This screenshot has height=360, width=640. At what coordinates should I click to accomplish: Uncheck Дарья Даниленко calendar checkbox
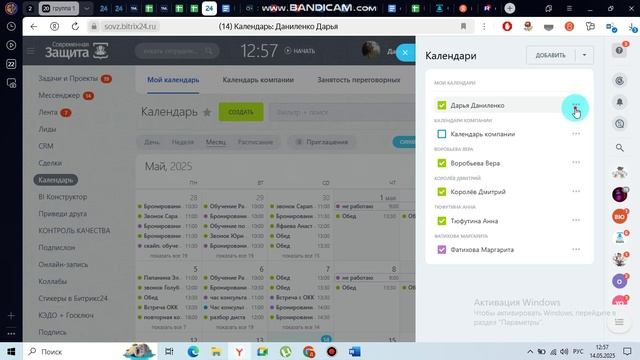pyautogui.click(x=442, y=105)
